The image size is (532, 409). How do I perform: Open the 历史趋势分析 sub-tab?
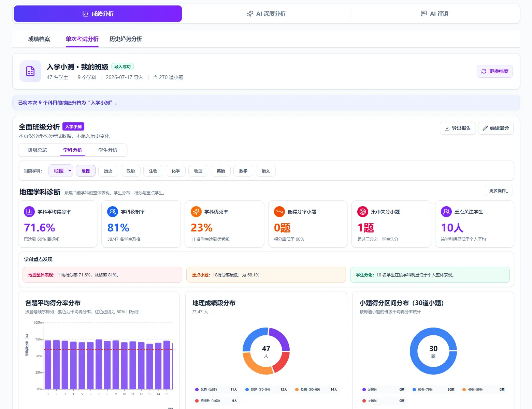click(x=126, y=39)
